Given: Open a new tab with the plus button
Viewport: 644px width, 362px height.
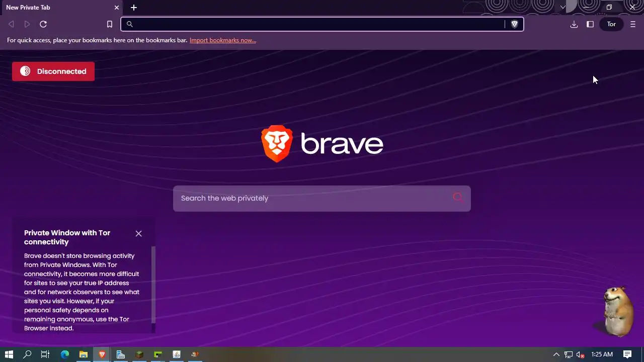Looking at the screenshot, I should coord(134,8).
